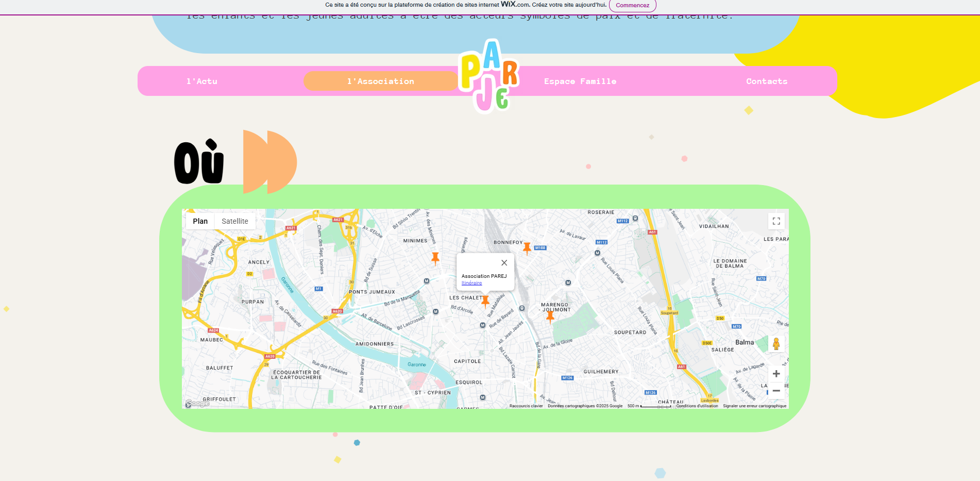Click the metro icon near Rue de Bayard
The width and height of the screenshot is (980, 481).
pyautogui.click(x=522, y=308)
